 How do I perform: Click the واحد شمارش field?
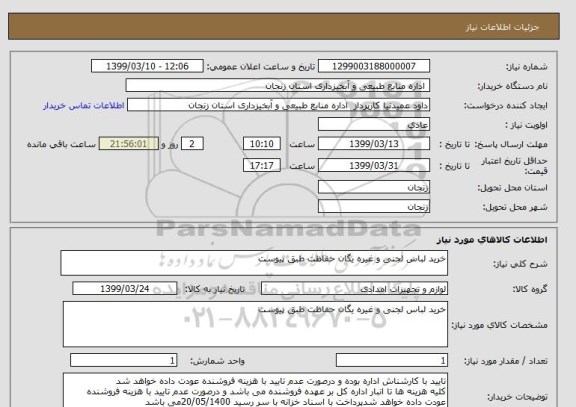coord(123,360)
